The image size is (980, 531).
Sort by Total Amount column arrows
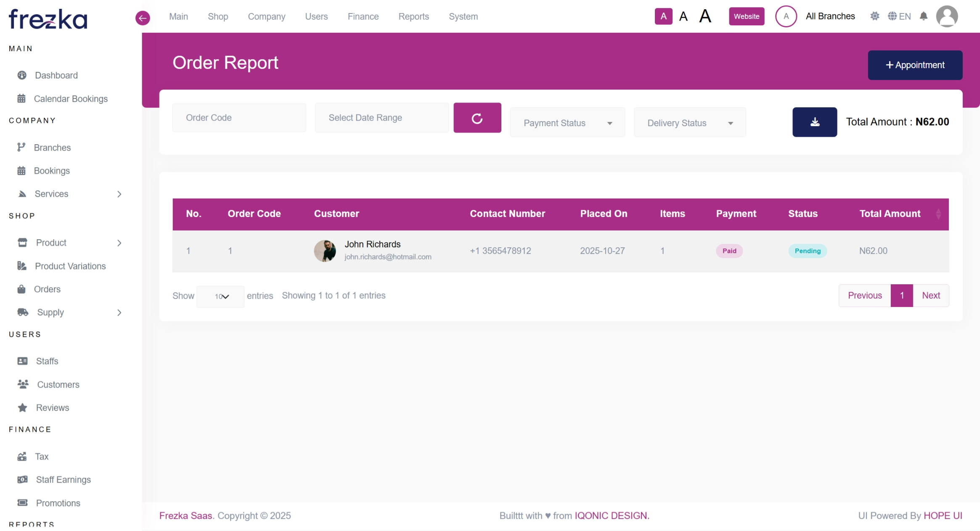938,214
